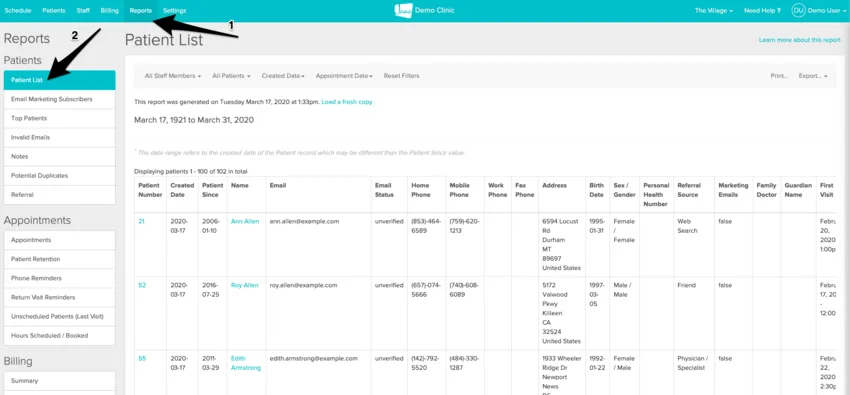This screenshot has width=850, height=395.
Task: Open patient number 21 link
Action: coord(141,221)
